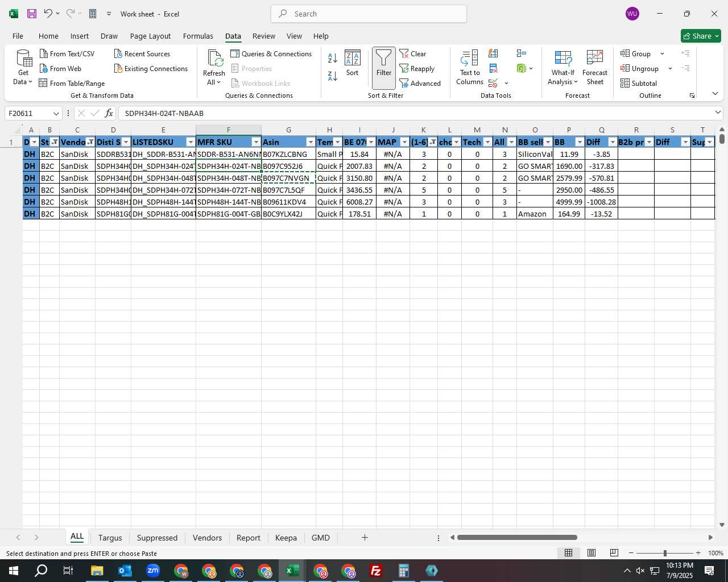Click the Calculator icon in title bar
The width and height of the screenshot is (728, 582).
(93, 14)
